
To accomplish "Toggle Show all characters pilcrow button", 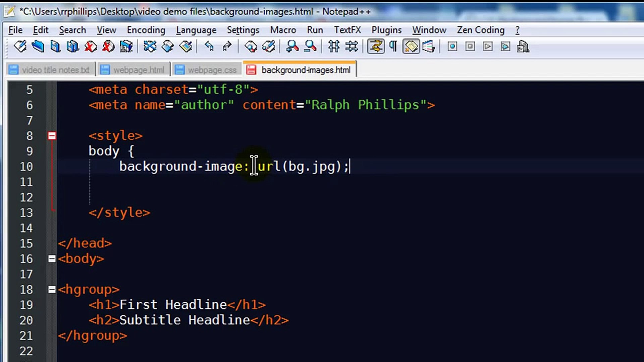I will 393,47.
